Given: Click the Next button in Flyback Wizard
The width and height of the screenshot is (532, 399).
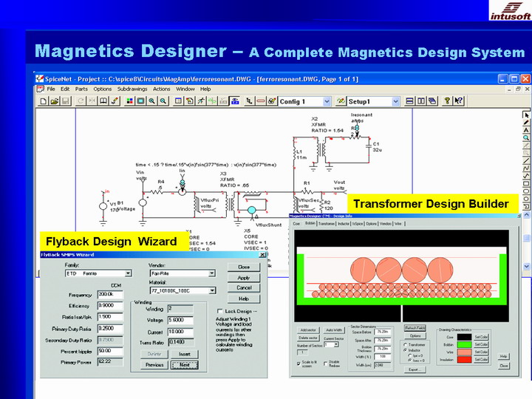Looking at the screenshot, I should pyautogui.click(x=184, y=365).
